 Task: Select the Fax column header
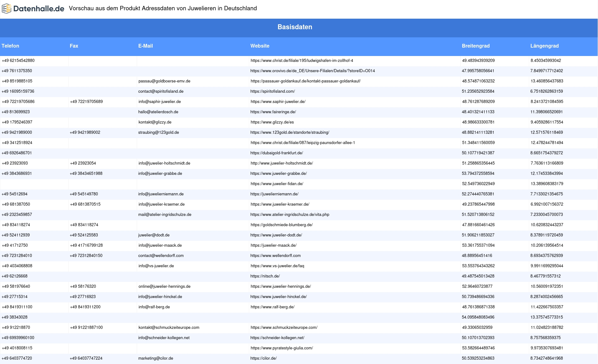click(74, 46)
